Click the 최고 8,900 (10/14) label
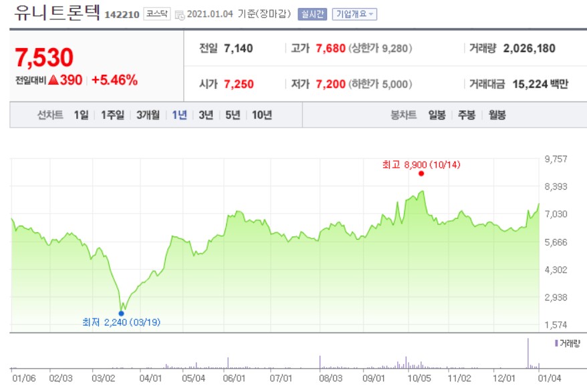The height and width of the screenshot is (392, 587). point(421,164)
